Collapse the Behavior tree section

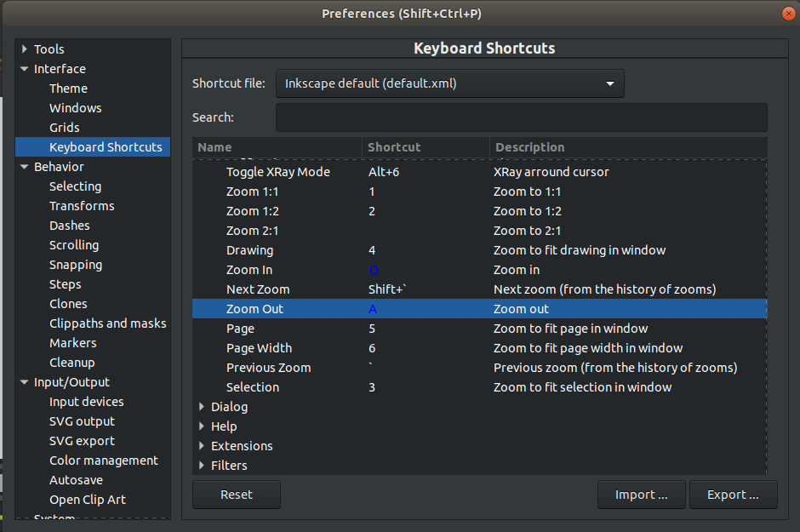click(x=25, y=167)
